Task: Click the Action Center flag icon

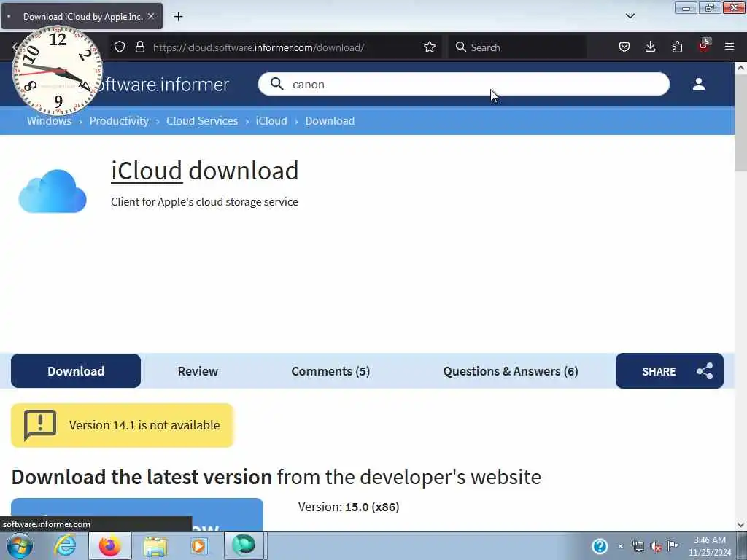Action: point(673,545)
